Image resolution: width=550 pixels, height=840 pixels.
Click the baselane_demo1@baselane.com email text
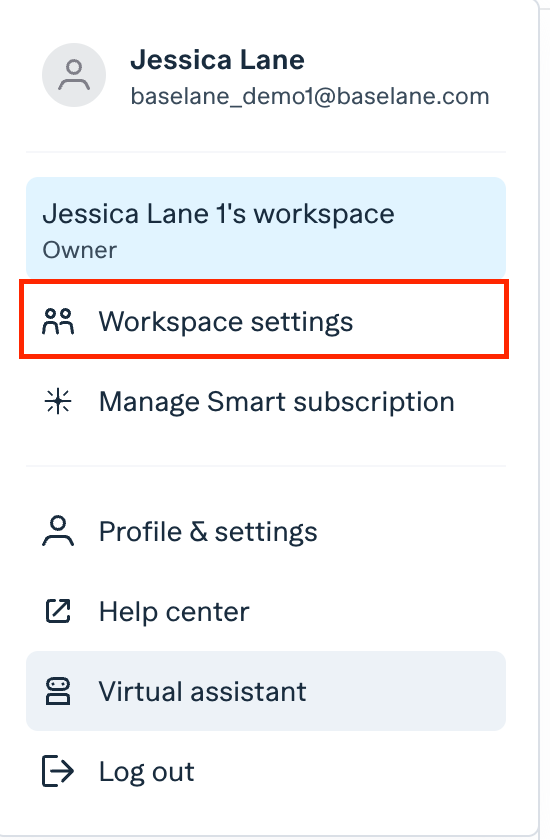click(310, 96)
